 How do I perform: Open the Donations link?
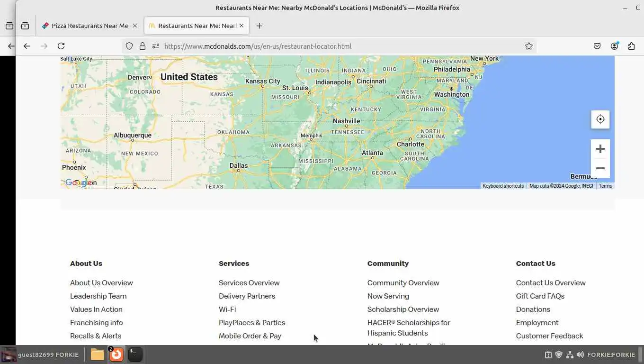tap(533, 309)
